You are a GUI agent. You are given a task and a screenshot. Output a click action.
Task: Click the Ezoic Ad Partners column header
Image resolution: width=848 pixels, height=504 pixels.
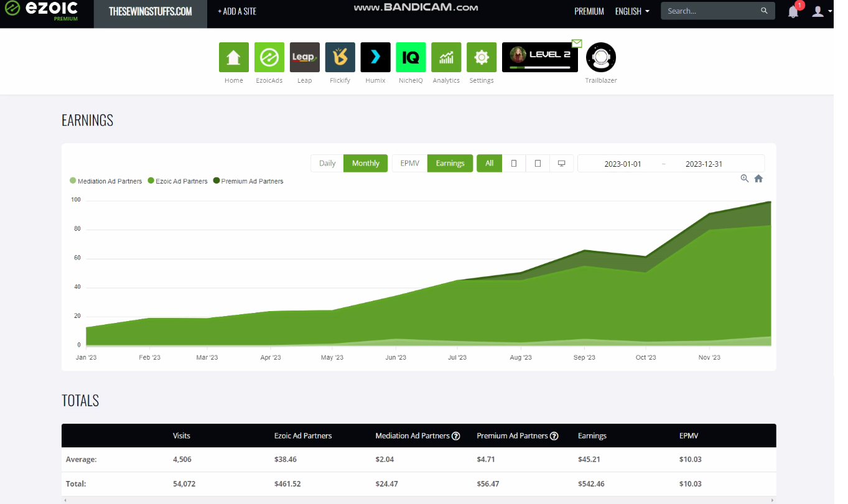tap(303, 436)
